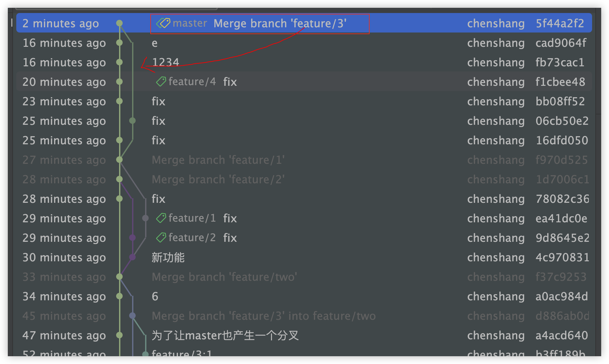Select the Merge branch 'feature/1' commit

click(218, 160)
